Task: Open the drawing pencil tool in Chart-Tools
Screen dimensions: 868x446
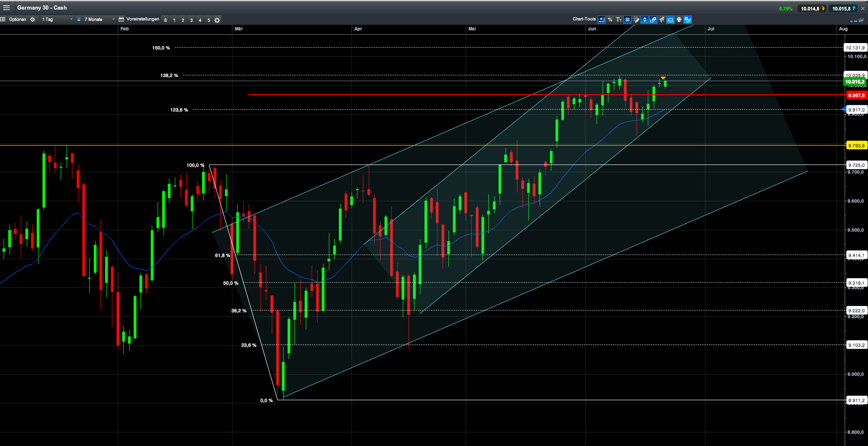Action: tap(636, 19)
